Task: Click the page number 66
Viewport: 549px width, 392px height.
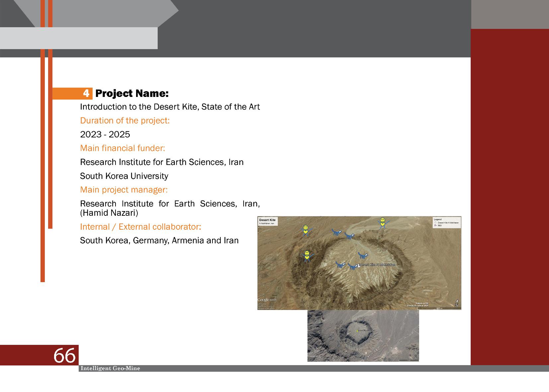Action: (x=64, y=355)
